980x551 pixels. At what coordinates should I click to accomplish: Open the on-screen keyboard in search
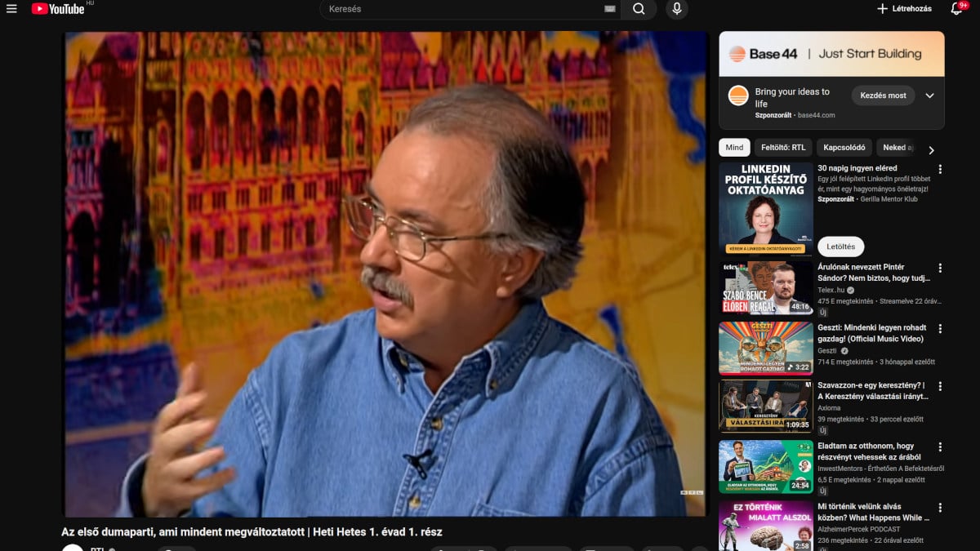pyautogui.click(x=609, y=9)
